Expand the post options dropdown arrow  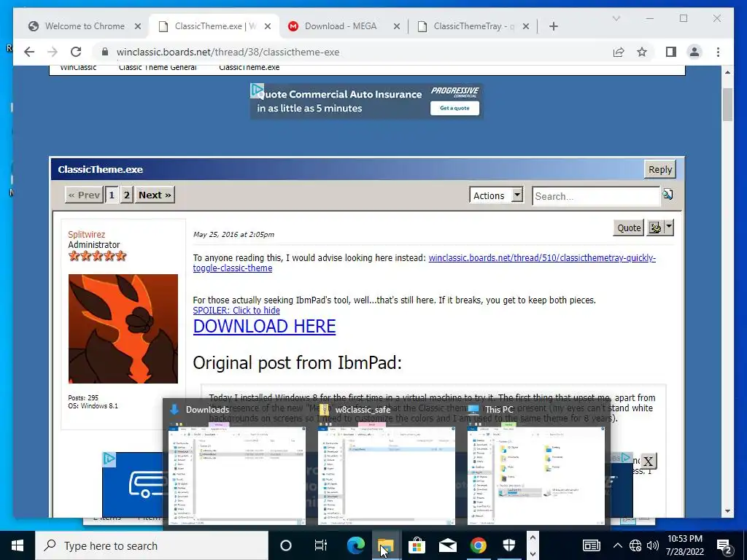(669, 227)
